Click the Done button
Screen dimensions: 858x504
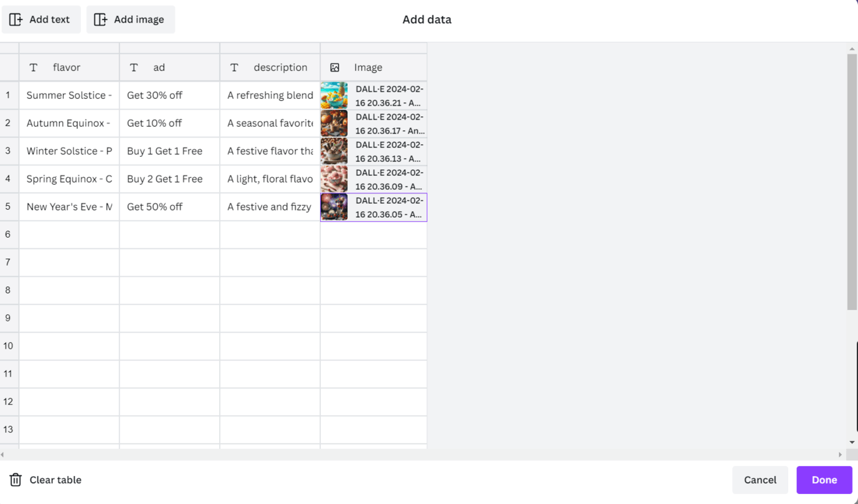[x=824, y=479]
